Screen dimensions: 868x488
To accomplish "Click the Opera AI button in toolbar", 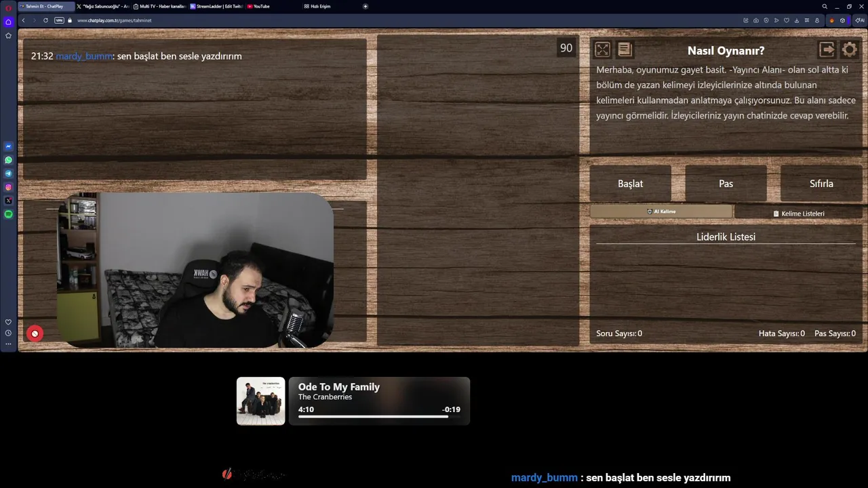I will pos(859,20).
